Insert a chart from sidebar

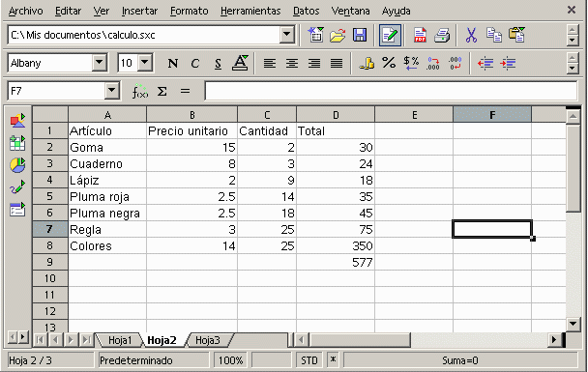[17, 165]
